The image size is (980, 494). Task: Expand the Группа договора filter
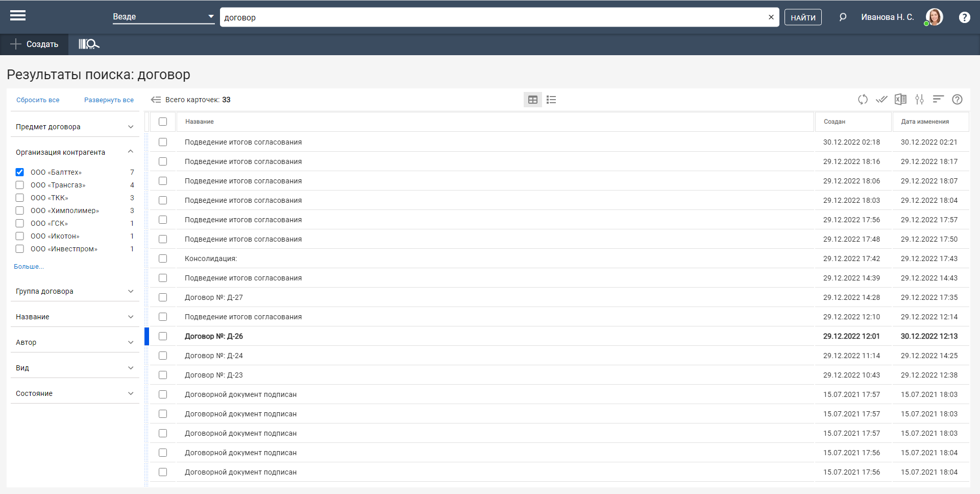[x=75, y=291]
